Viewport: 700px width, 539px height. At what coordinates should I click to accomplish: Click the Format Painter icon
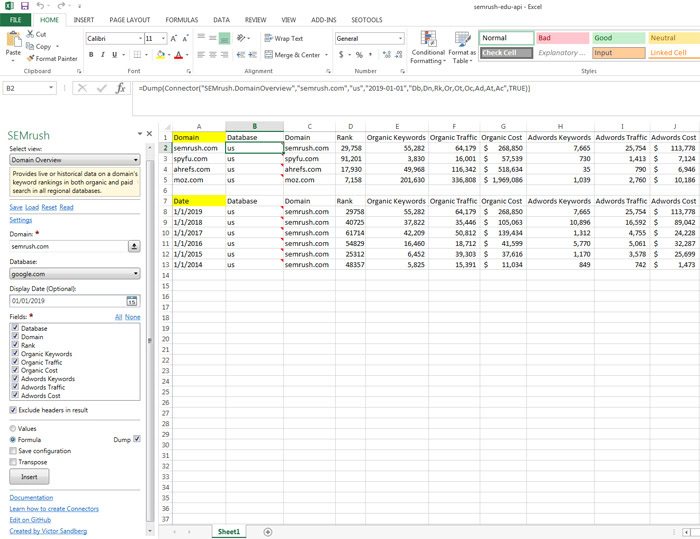pyautogui.click(x=30, y=59)
